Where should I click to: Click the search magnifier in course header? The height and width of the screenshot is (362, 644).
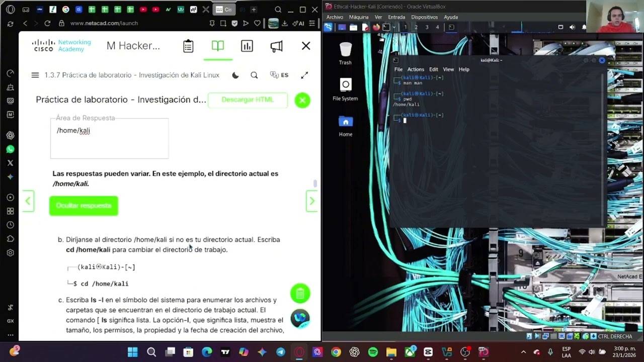254,75
